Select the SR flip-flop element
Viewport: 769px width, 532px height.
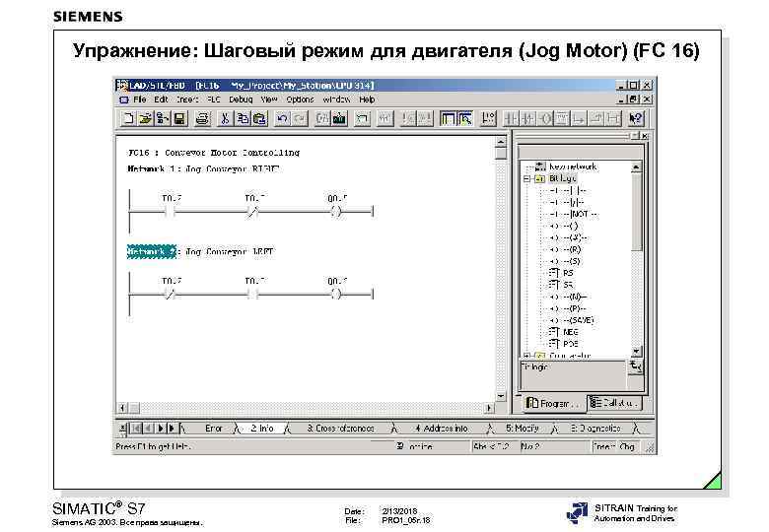click(561, 285)
